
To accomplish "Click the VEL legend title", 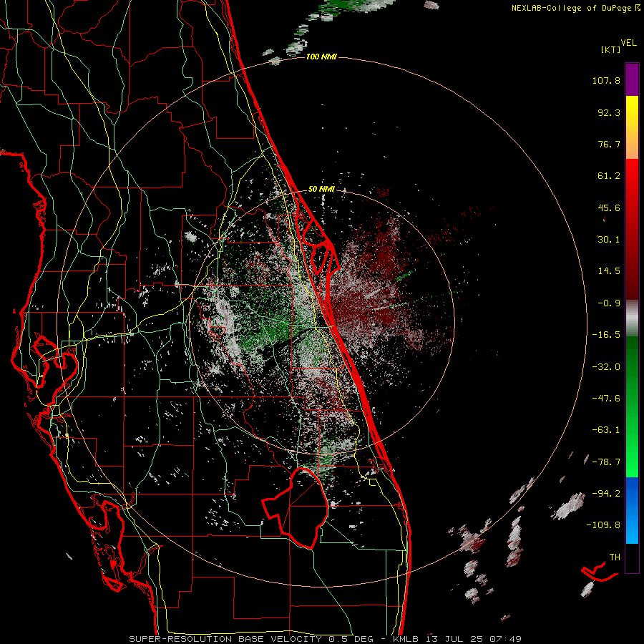I will (628, 43).
